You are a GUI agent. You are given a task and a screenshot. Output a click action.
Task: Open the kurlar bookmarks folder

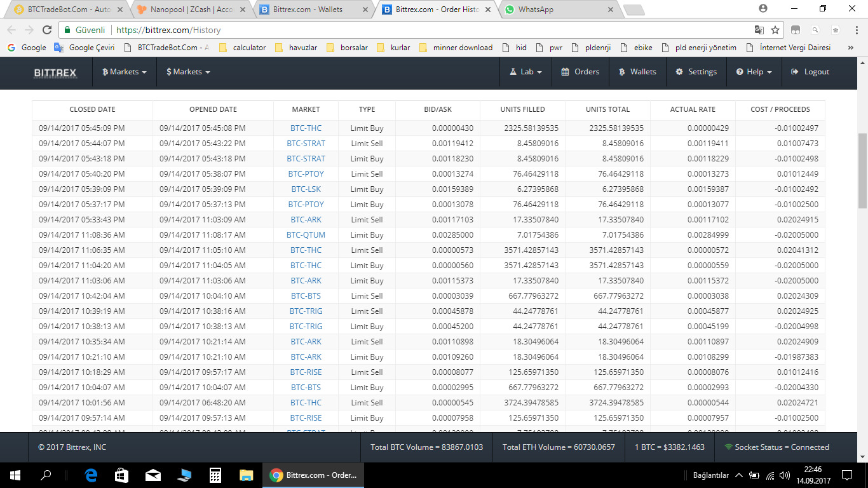(394, 48)
